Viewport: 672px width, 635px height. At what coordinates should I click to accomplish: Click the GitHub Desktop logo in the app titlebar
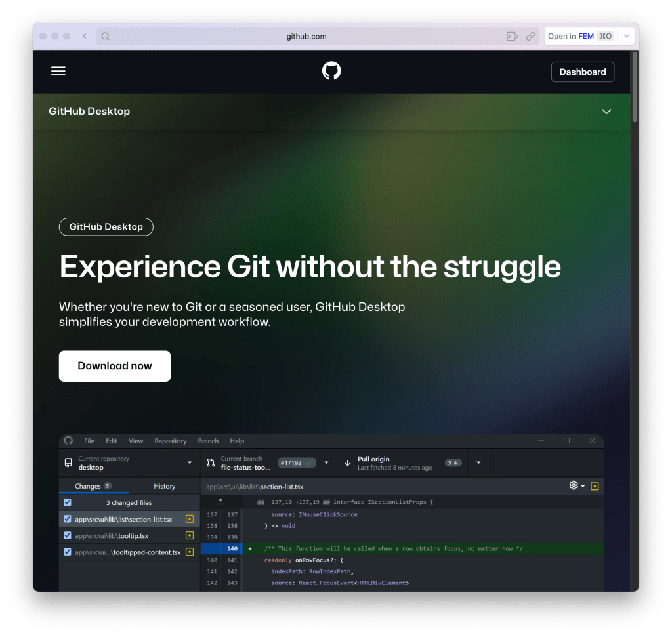[68, 440]
